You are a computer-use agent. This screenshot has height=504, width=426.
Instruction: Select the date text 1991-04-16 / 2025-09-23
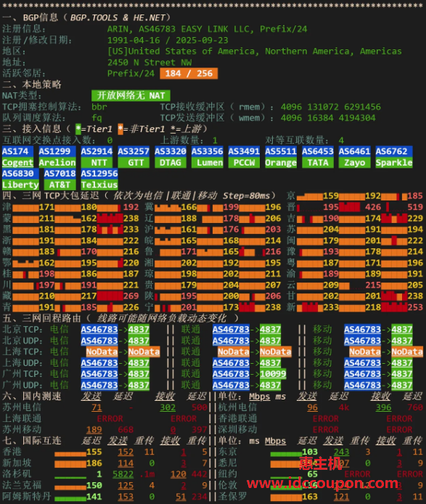(168, 40)
